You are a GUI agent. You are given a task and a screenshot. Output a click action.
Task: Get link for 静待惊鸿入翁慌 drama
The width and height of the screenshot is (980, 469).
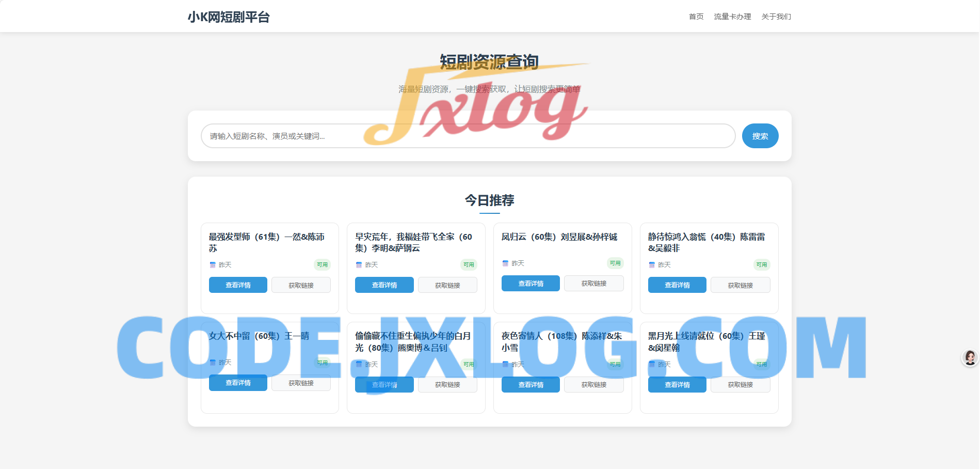coord(740,285)
